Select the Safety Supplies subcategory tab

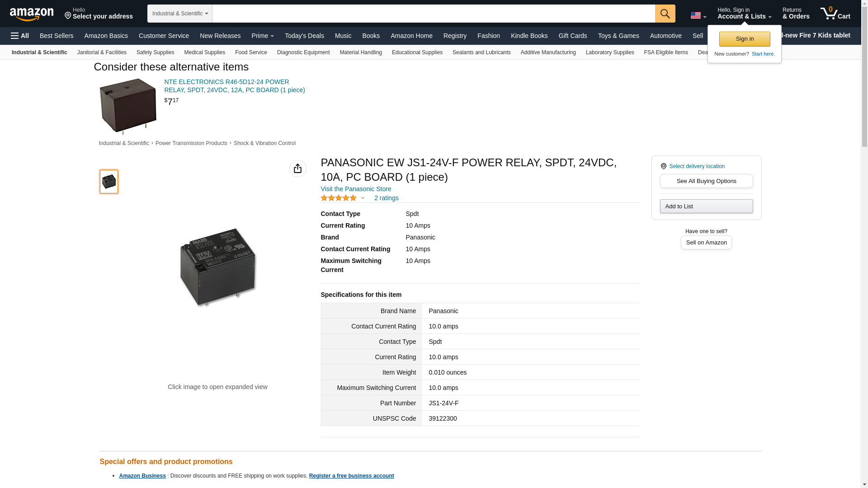[x=155, y=52]
